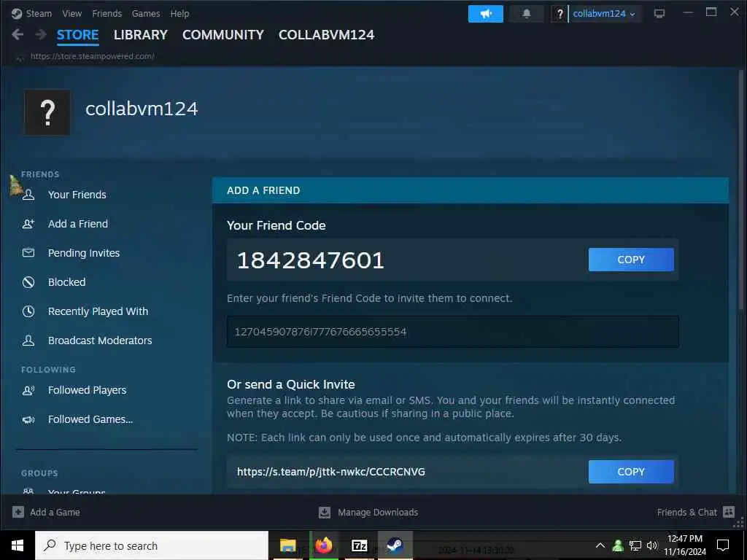Switch to the STORE tab
Screen dimensions: 747x560
77,35
